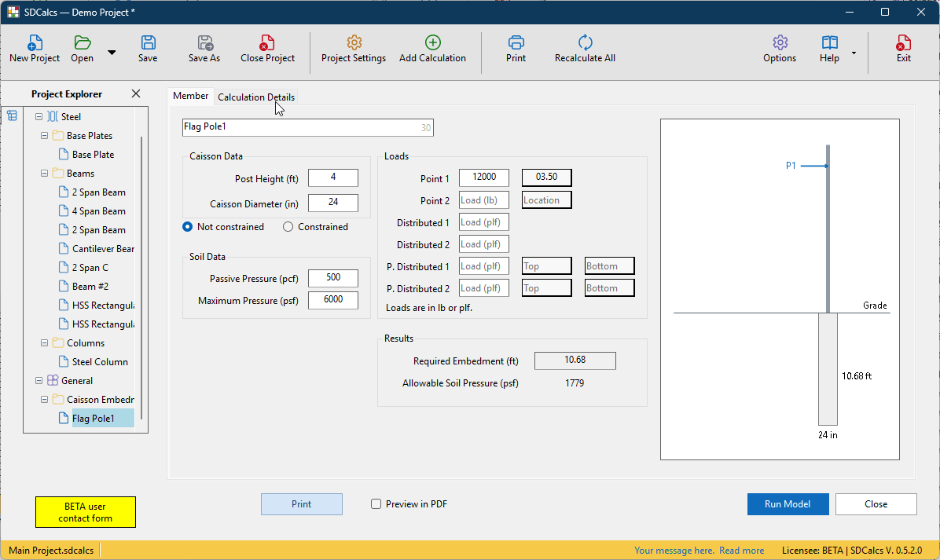Choose Save As in the toolbar

coord(204,49)
